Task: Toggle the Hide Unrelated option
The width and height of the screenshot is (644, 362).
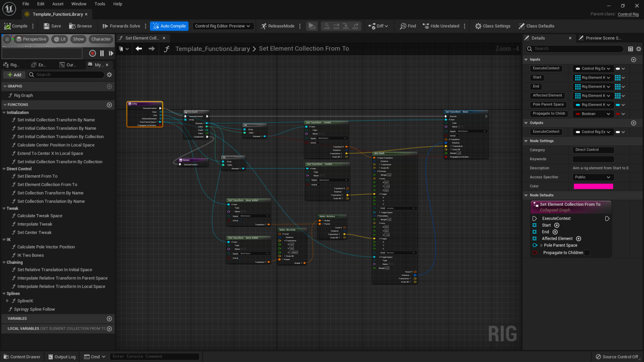Action: (x=441, y=26)
